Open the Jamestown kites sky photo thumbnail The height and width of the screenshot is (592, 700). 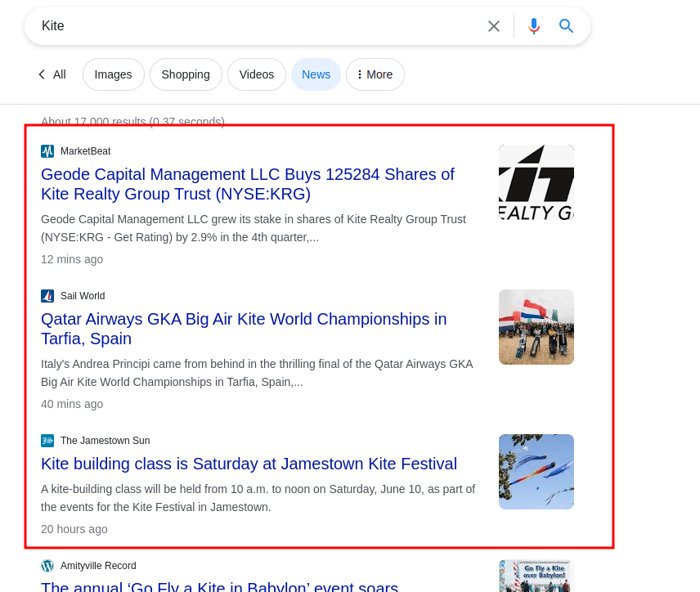click(x=536, y=472)
